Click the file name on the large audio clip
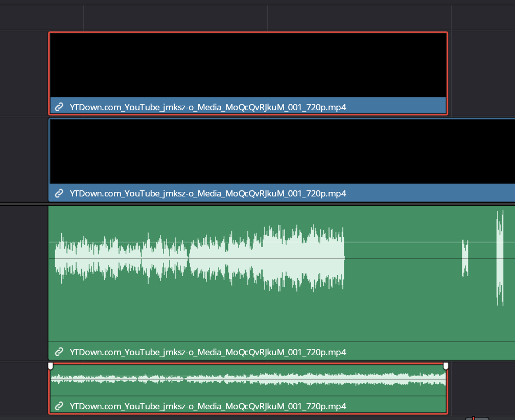Screen dimensions: 515x420 coord(208,352)
